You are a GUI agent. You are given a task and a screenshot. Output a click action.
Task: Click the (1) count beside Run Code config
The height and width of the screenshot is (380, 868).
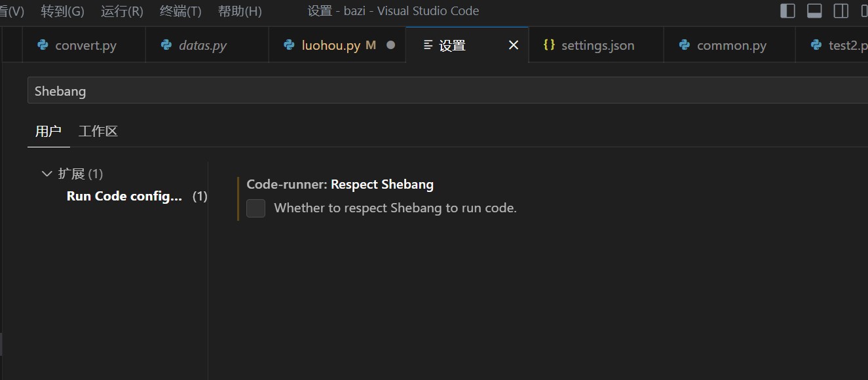click(200, 196)
